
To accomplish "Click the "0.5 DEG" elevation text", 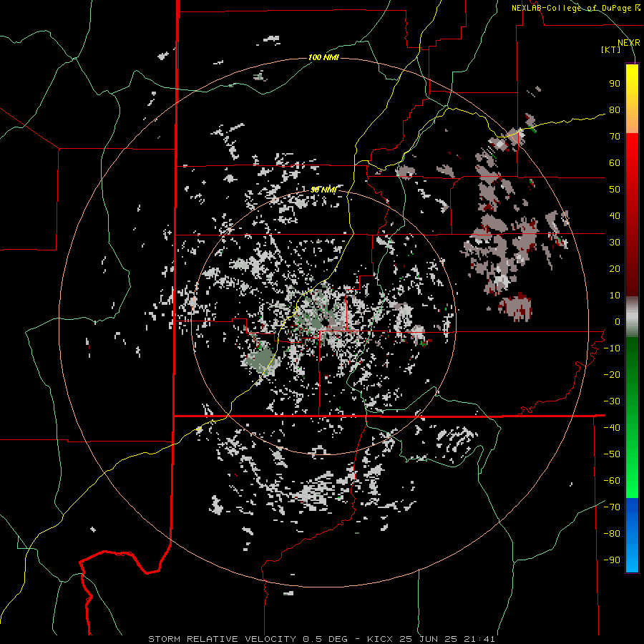I will [325, 639].
